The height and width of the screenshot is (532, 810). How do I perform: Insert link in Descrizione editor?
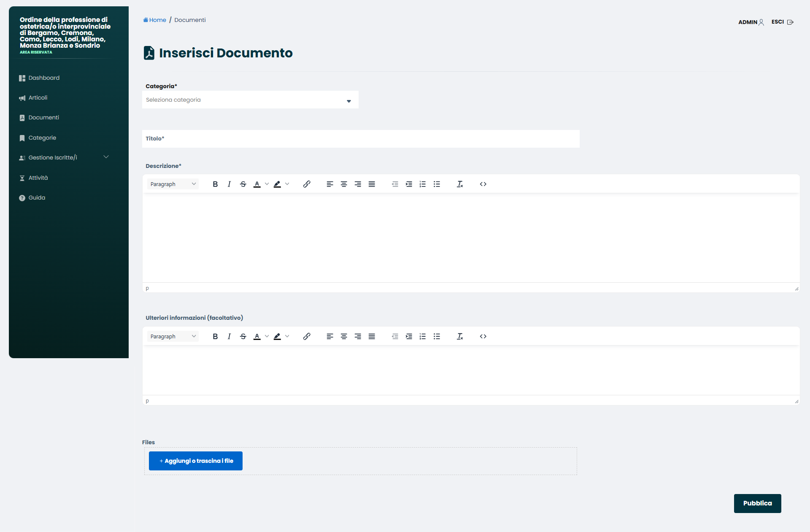click(307, 184)
